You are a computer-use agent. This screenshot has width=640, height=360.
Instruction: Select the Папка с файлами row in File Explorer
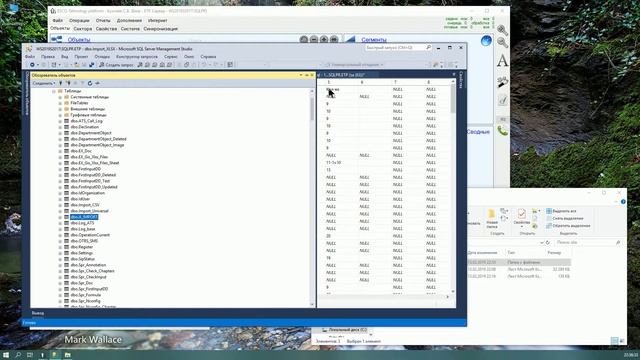[x=518, y=262]
